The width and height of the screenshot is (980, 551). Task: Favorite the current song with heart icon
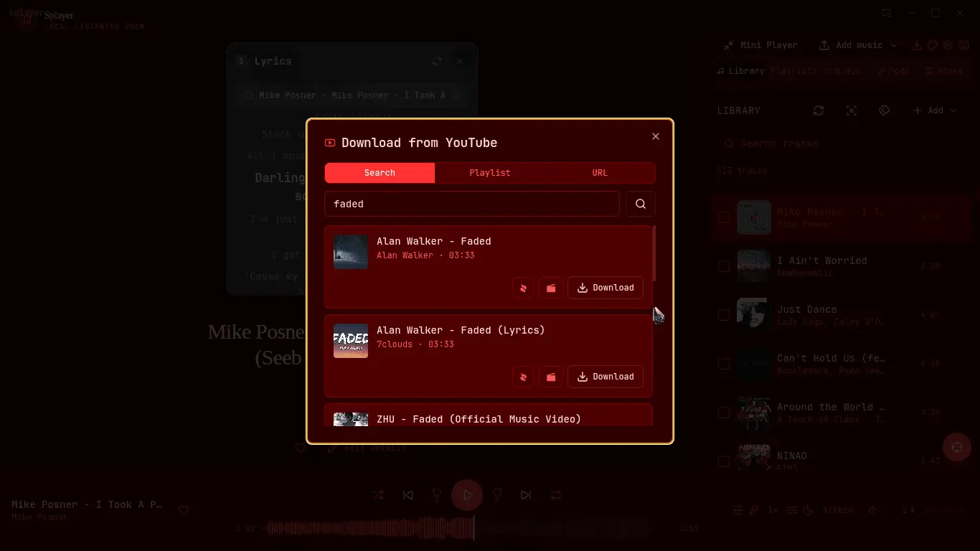pyautogui.click(x=184, y=510)
